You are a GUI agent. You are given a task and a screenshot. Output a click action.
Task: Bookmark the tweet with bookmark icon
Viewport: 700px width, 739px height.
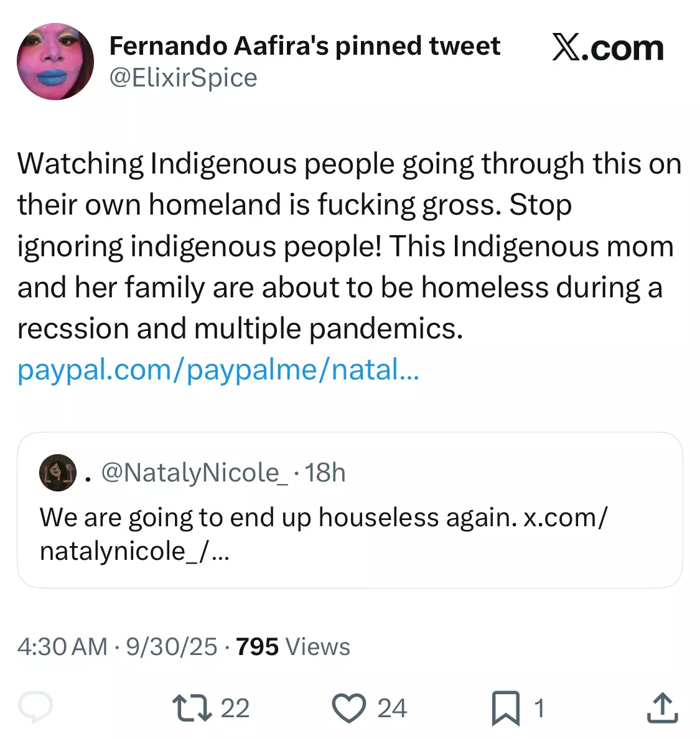point(506,708)
